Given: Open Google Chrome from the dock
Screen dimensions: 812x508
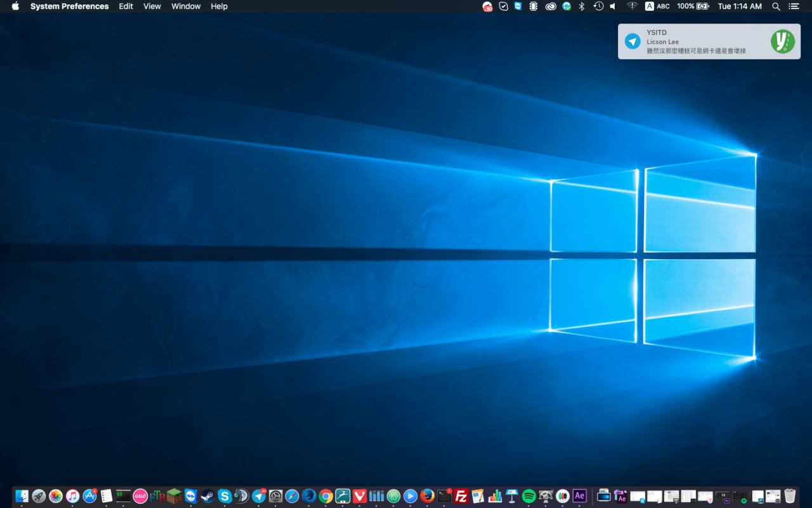Looking at the screenshot, I should (326, 496).
